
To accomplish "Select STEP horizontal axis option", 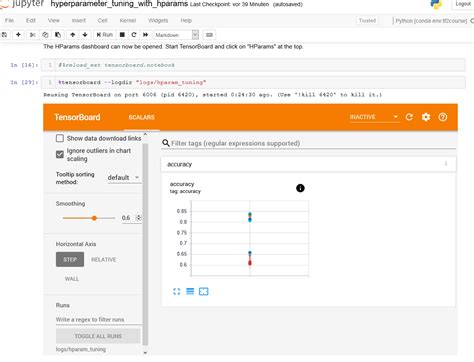I will click(x=70, y=259).
